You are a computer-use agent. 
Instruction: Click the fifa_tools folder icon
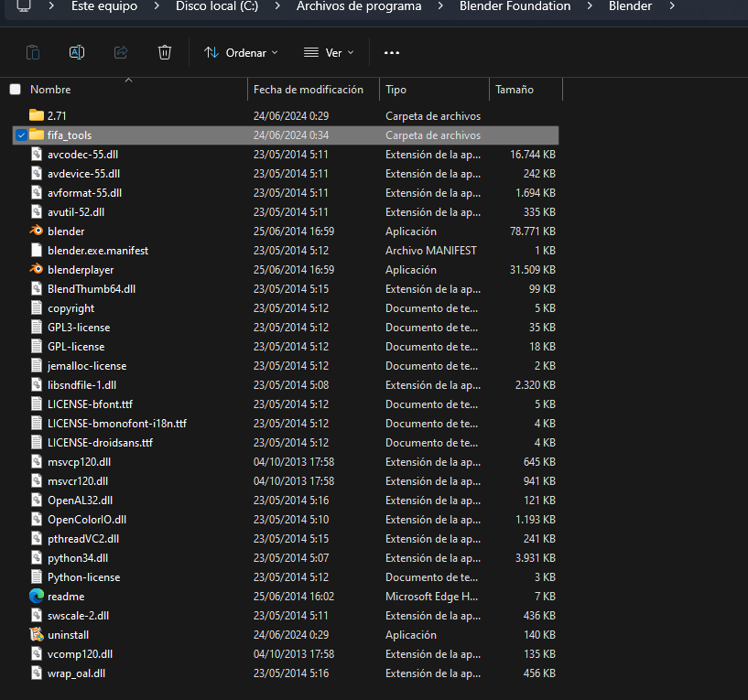(x=37, y=135)
